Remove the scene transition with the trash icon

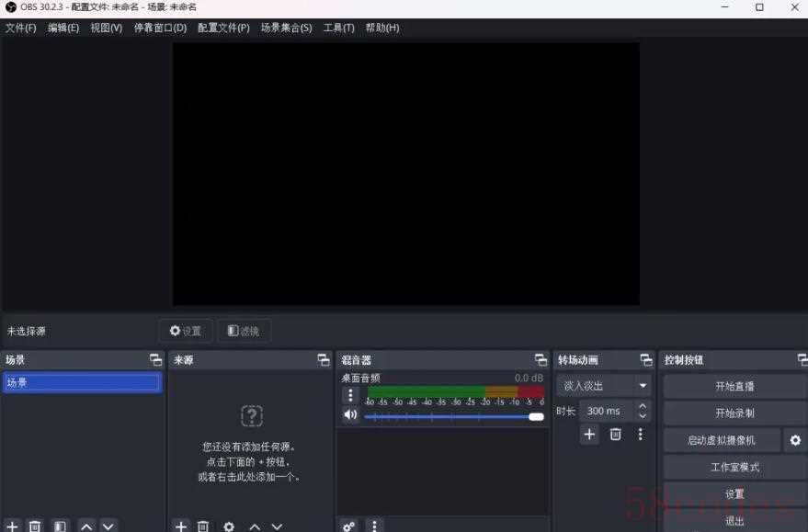(x=616, y=435)
